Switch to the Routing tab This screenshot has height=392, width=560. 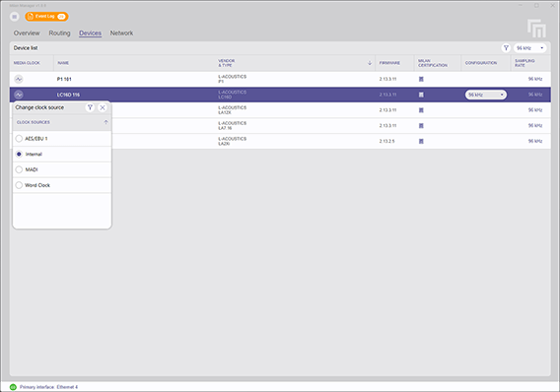click(x=59, y=33)
